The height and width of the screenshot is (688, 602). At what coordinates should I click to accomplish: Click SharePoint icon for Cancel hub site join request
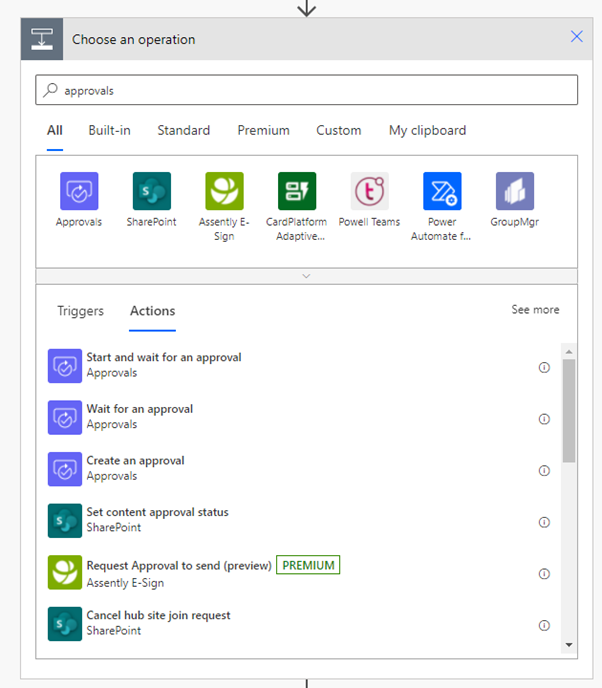point(65,624)
